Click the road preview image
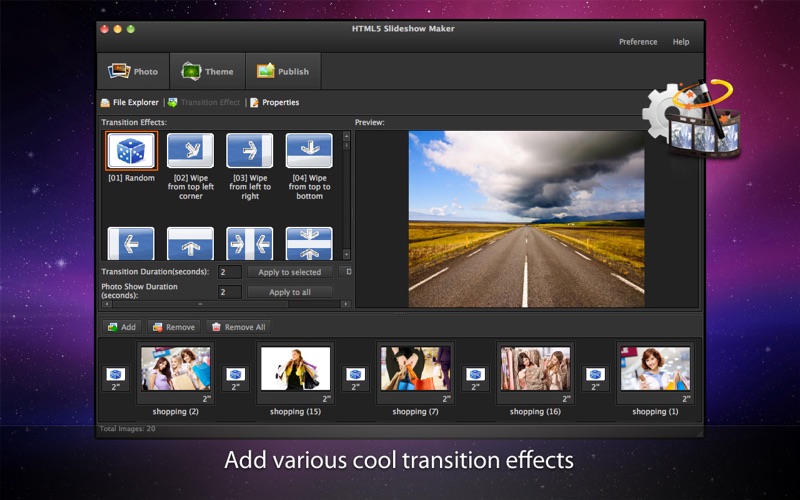 click(x=526, y=219)
